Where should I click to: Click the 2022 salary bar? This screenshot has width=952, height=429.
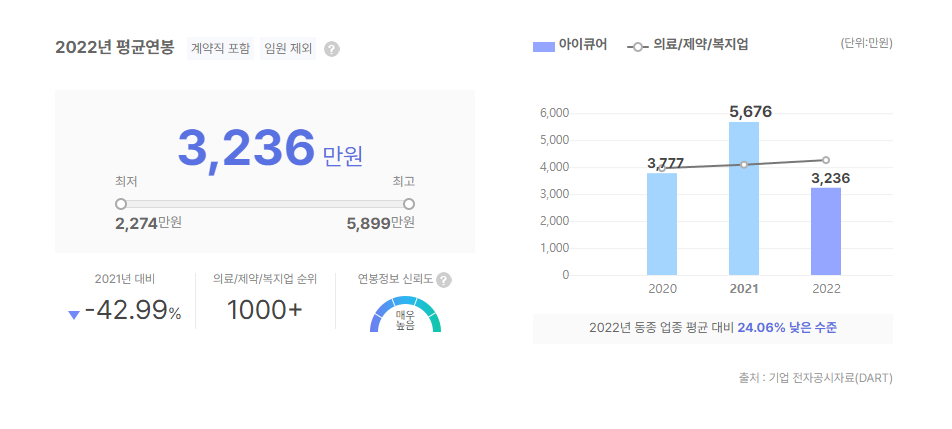pyautogui.click(x=826, y=231)
